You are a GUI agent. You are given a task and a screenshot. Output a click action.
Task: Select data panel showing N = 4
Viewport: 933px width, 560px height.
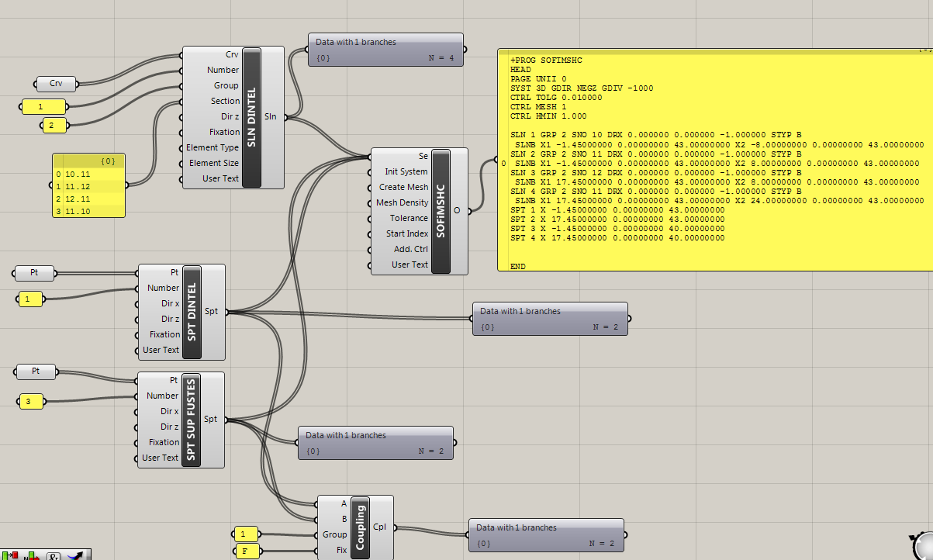point(385,50)
